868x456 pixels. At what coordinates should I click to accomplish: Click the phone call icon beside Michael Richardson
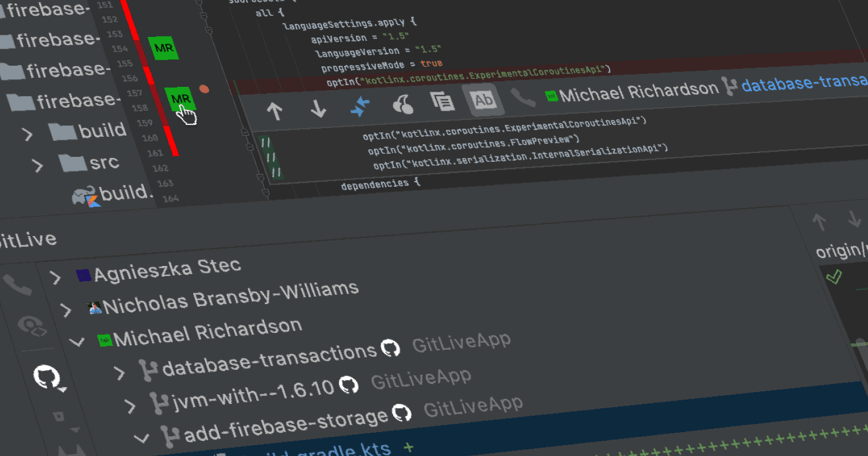523,98
